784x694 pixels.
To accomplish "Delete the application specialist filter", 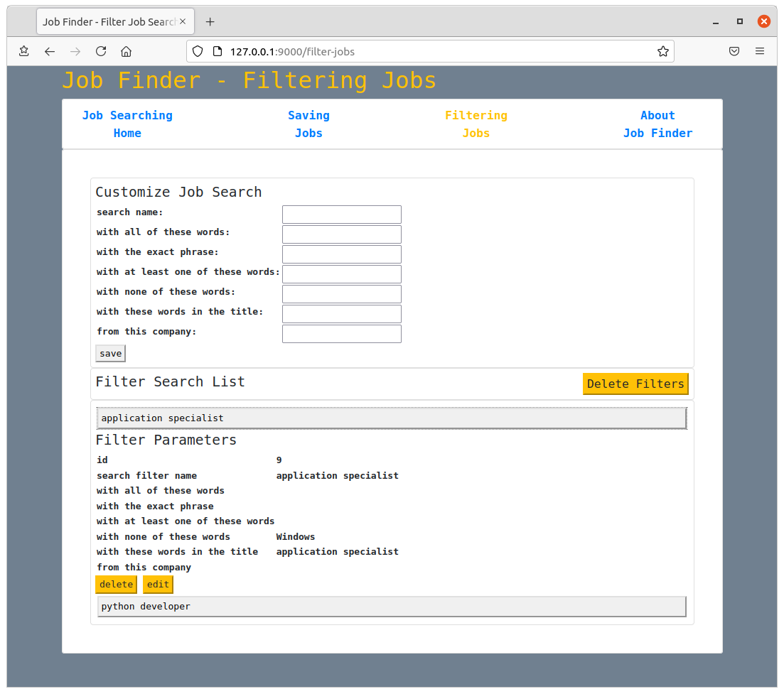I will tap(116, 585).
